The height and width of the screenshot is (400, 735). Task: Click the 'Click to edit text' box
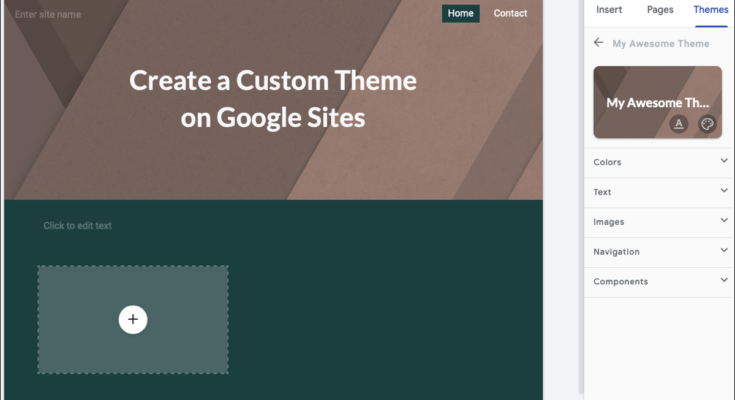(x=78, y=226)
